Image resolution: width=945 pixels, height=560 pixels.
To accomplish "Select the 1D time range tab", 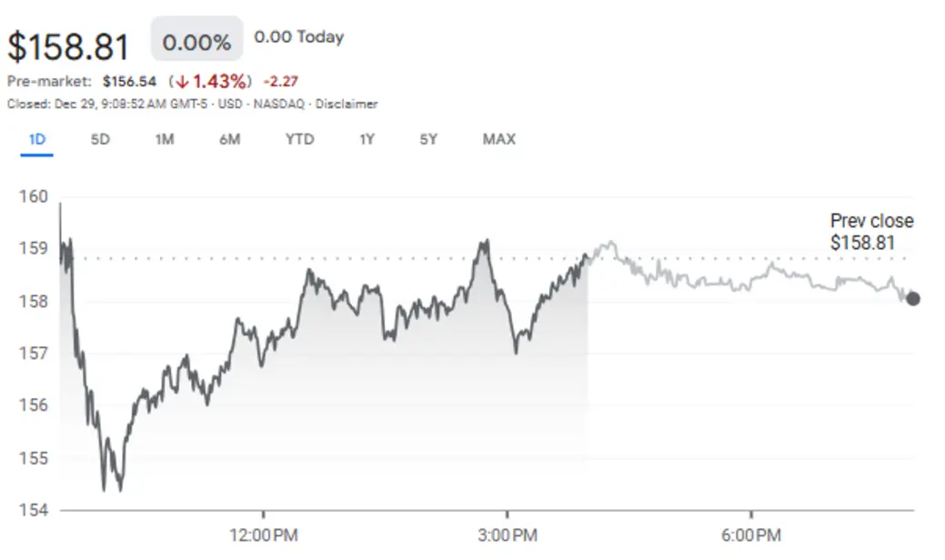I will 37,139.
